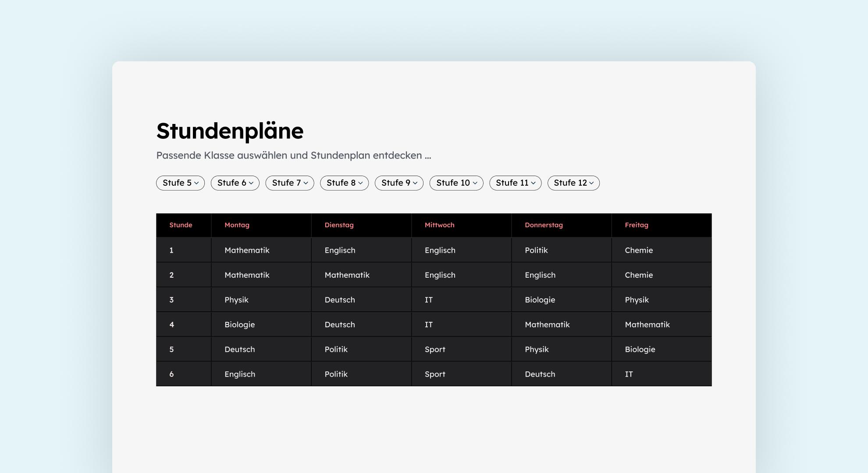Select Politik in Donnerstag hour 1
Viewport: 868px width, 473px height.
click(562, 250)
